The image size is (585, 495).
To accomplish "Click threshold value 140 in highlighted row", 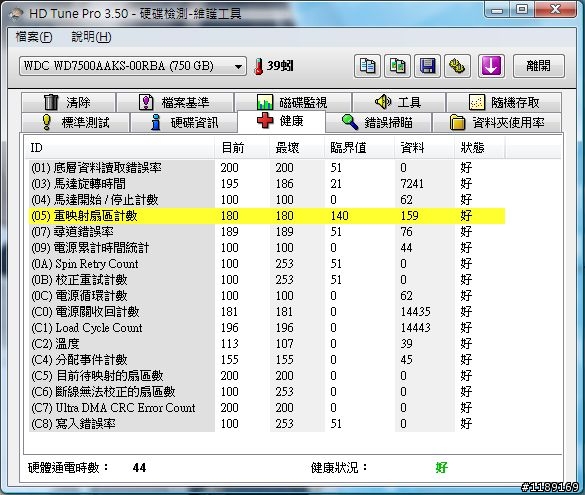I will click(x=340, y=216).
